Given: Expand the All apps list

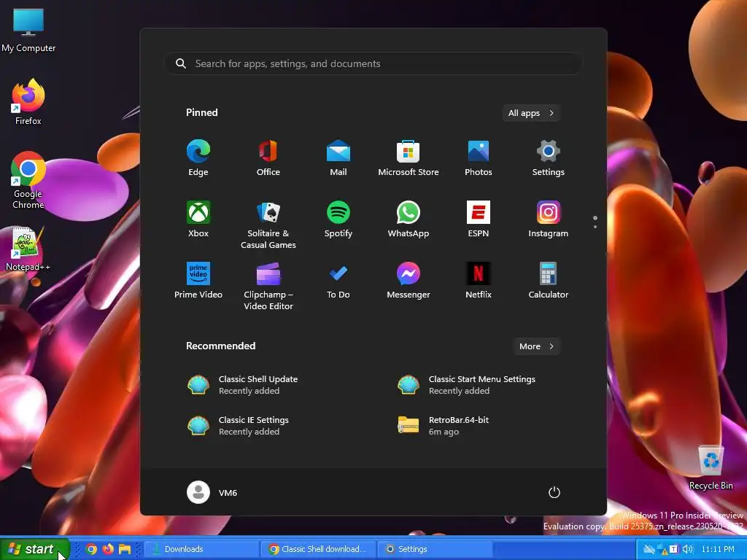Looking at the screenshot, I should click(x=531, y=113).
